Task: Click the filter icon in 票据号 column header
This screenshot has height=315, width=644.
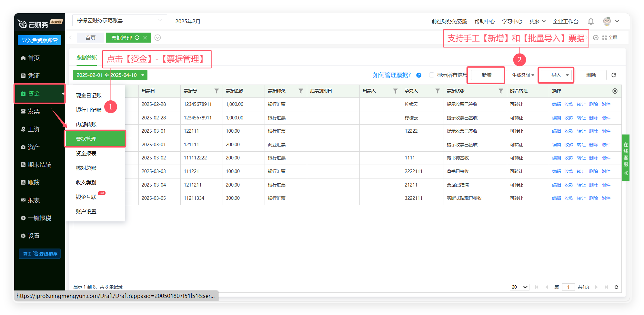Action: (216, 91)
